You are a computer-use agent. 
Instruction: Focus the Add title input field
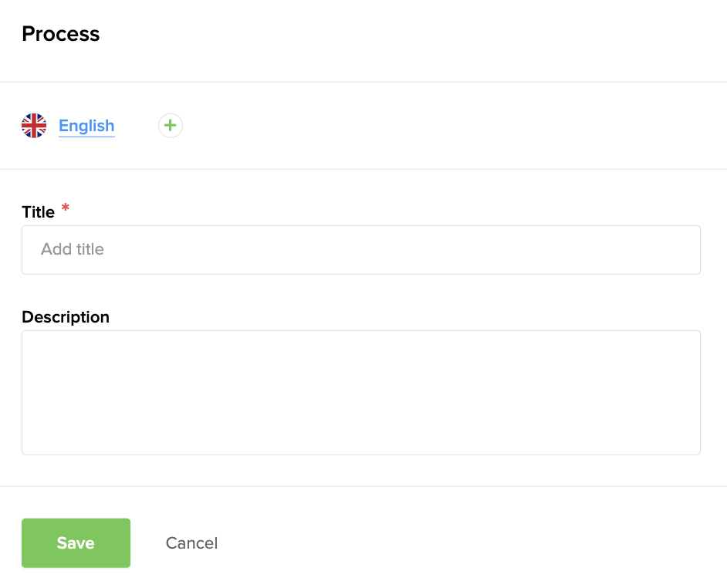point(360,250)
